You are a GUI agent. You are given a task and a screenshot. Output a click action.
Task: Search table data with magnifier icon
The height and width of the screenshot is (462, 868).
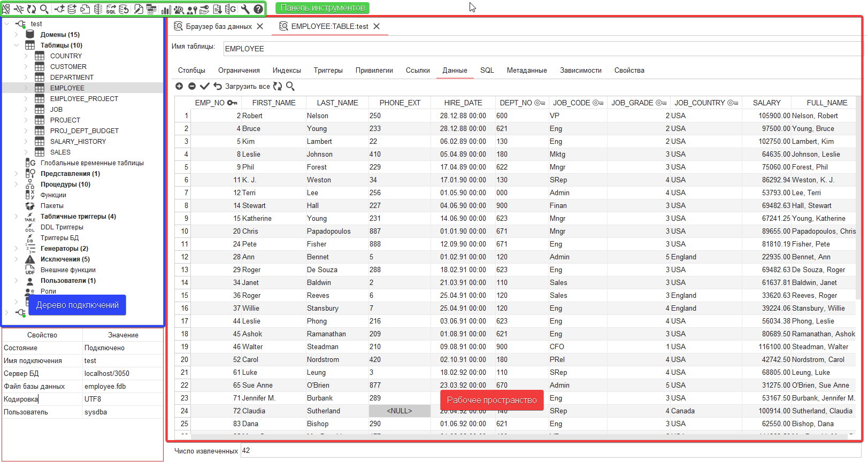coord(290,86)
